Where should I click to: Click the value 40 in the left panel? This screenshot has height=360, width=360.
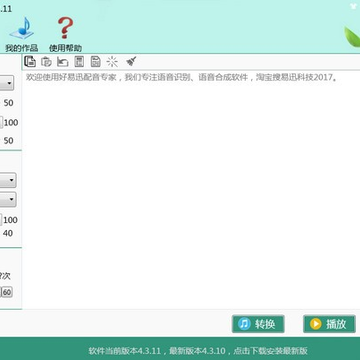tap(8, 233)
